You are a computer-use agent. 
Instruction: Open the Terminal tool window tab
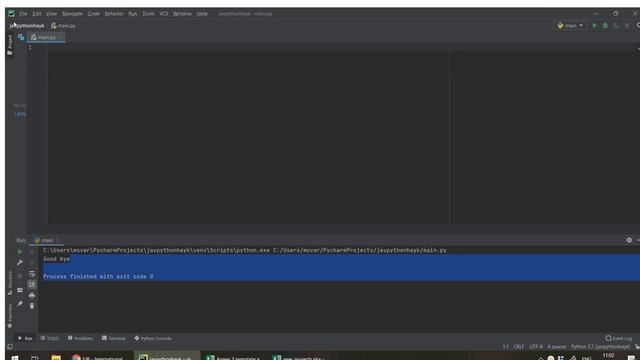(113, 338)
